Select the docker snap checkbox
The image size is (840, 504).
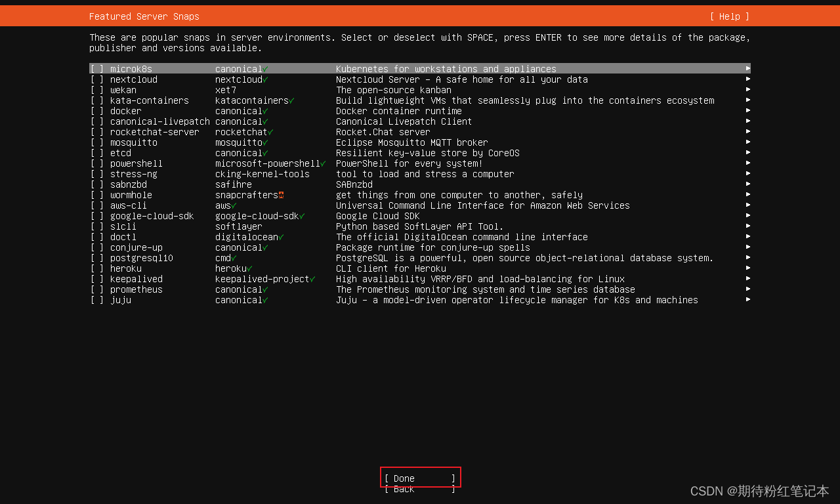97,111
